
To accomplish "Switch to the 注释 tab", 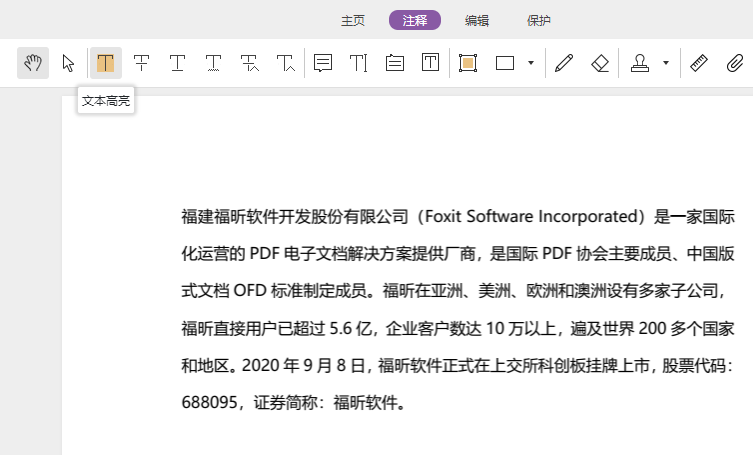I will click(x=415, y=20).
